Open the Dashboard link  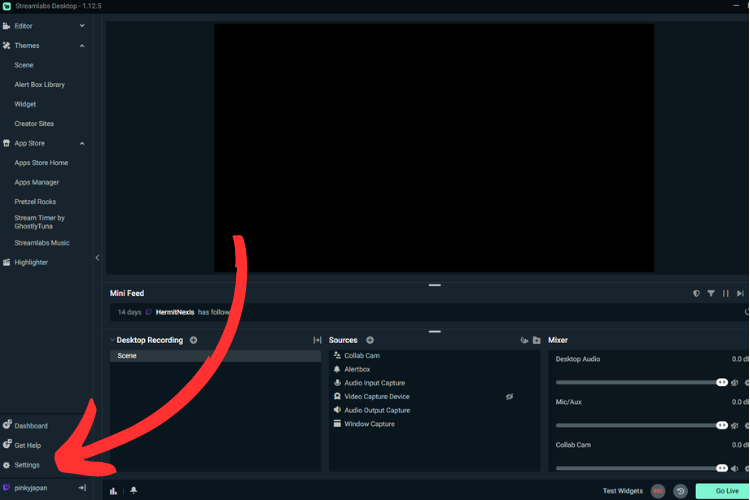[x=31, y=425]
